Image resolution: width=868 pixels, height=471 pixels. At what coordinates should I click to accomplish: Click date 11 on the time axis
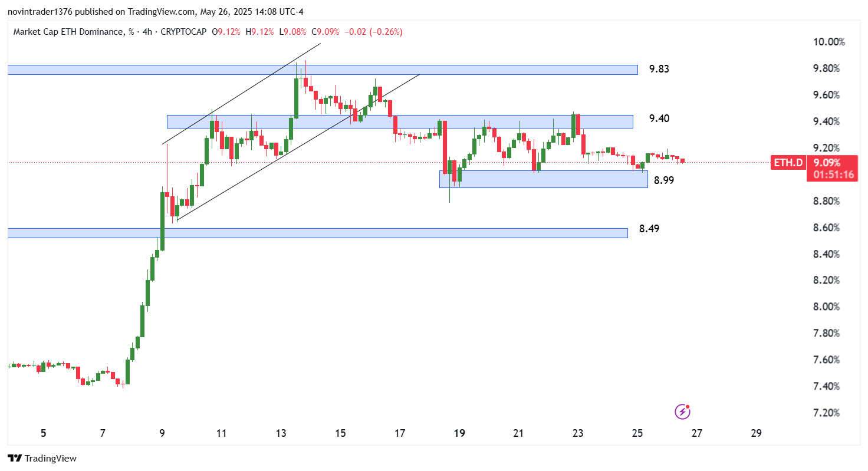[222, 433]
